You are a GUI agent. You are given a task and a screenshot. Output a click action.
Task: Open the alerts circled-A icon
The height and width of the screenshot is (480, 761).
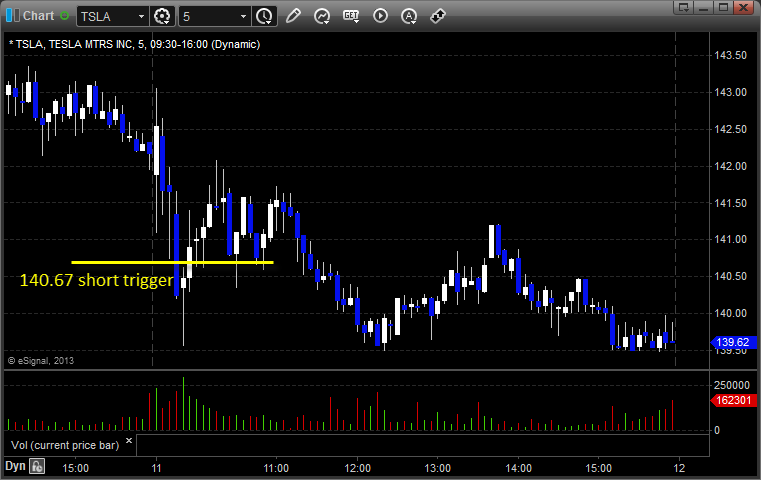pyautogui.click(x=409, y=17)
